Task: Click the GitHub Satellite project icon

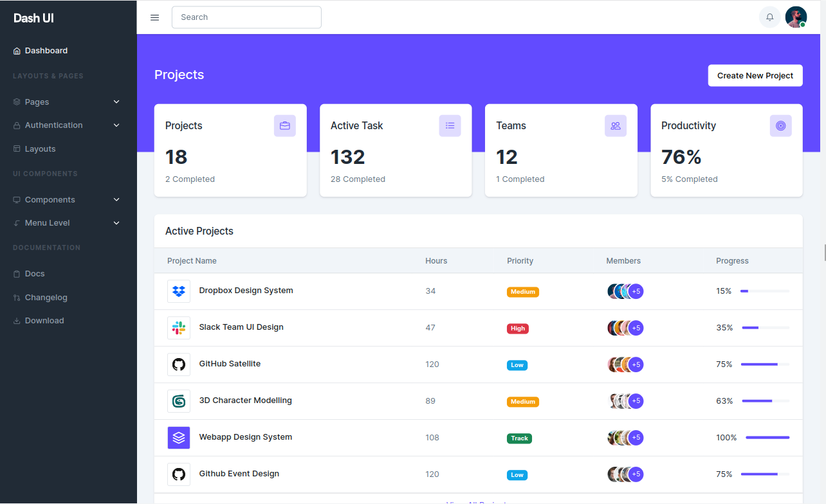Action: pos(178,364)
